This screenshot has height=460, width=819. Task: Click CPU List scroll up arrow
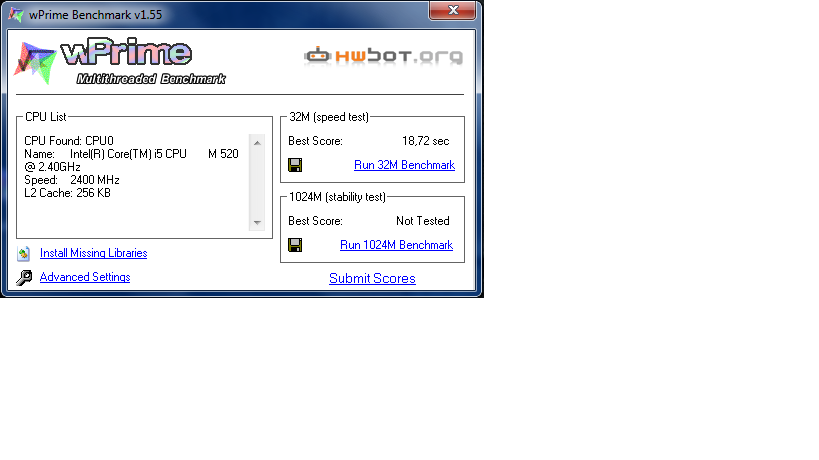[257, 143]
